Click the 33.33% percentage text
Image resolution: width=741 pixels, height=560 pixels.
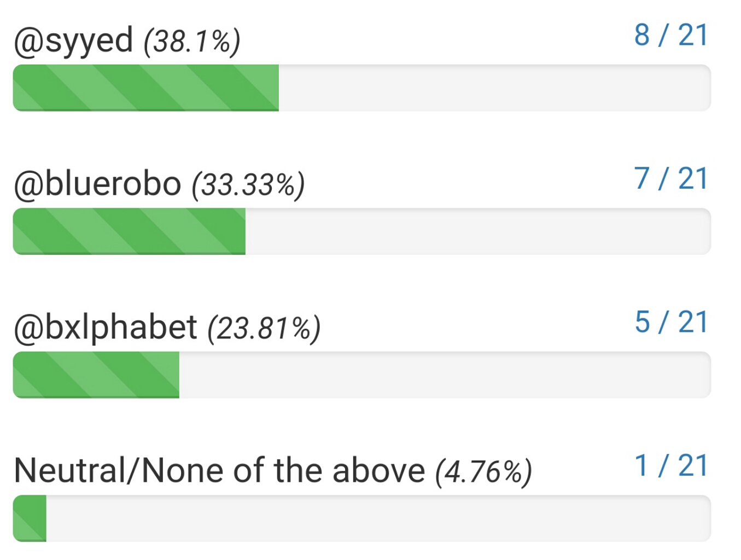pos(248,185)
